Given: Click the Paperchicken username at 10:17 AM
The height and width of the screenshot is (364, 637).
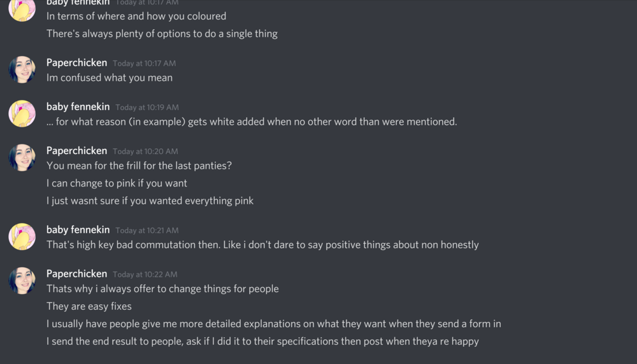Looking at the screenshot, I should tap(77, 63).
